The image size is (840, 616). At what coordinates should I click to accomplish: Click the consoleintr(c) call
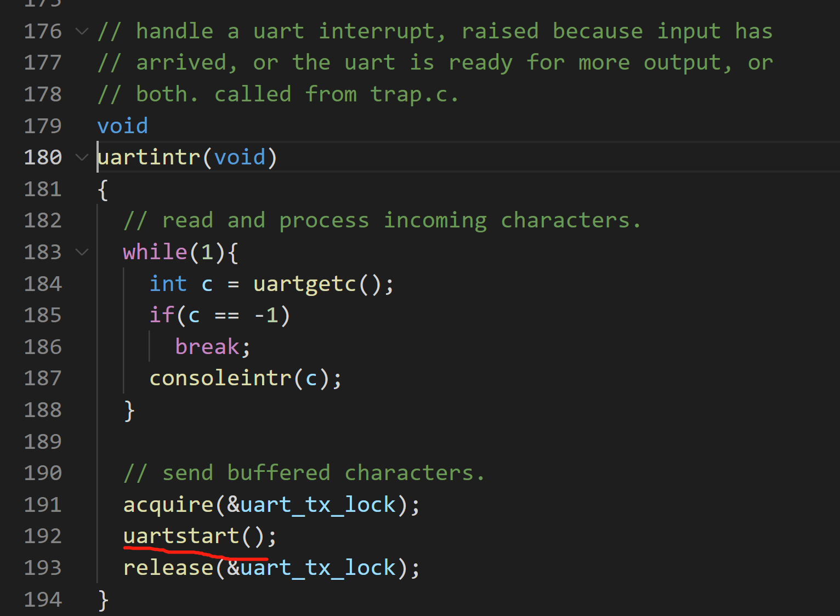coord(221,378)
